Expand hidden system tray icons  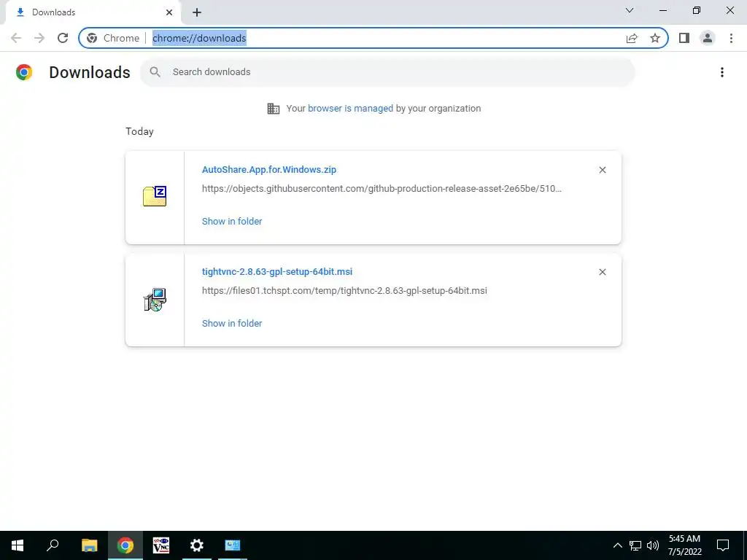[617, 545]
